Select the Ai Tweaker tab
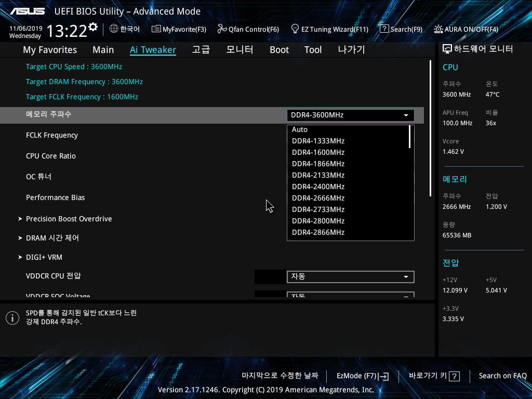The height and width of the screenshot is (399, 532). click(153, 50)
